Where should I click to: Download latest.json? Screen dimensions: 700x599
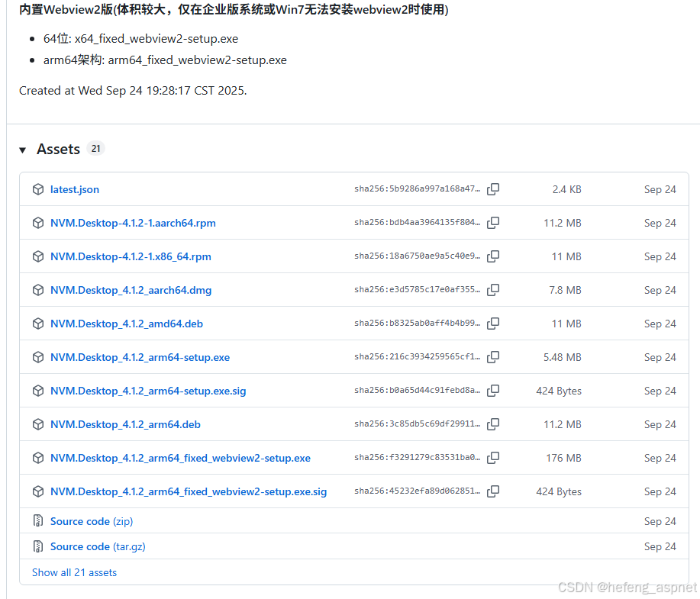pyautogui.click(x=75, y=189)
